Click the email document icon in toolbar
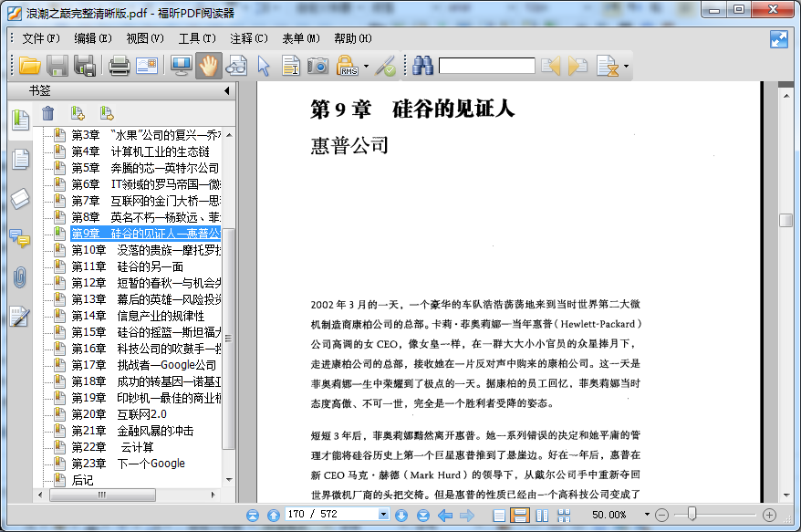The width and height of the screenshot is (801, 532). pyautogui.click(x=147, y=66)
